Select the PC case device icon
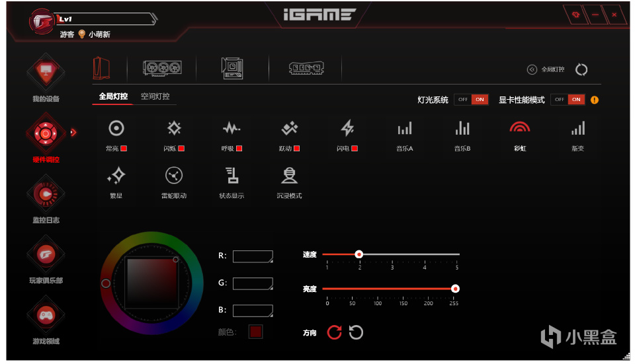This screenshot has height=364, width=635. [101, 68]
